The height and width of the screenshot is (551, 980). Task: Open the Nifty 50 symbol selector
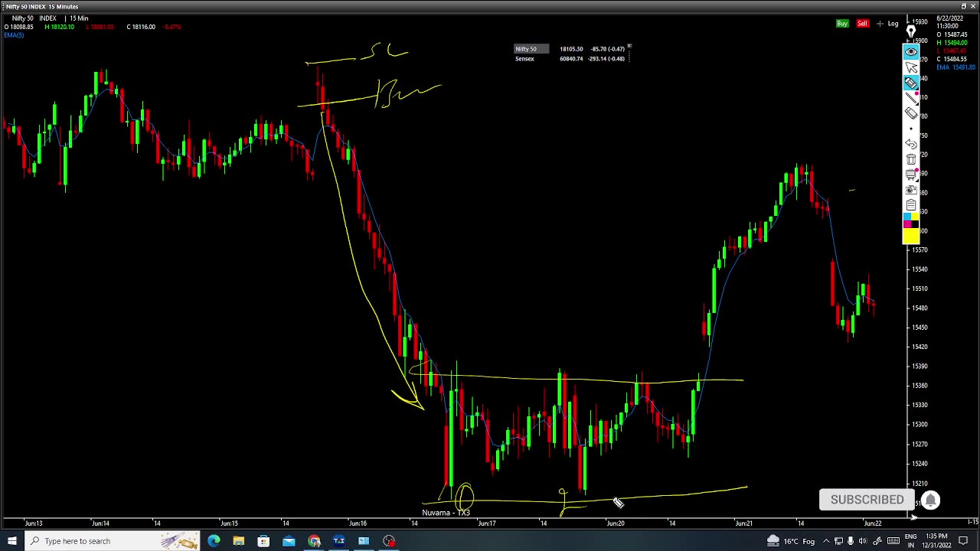pos(22,18)
